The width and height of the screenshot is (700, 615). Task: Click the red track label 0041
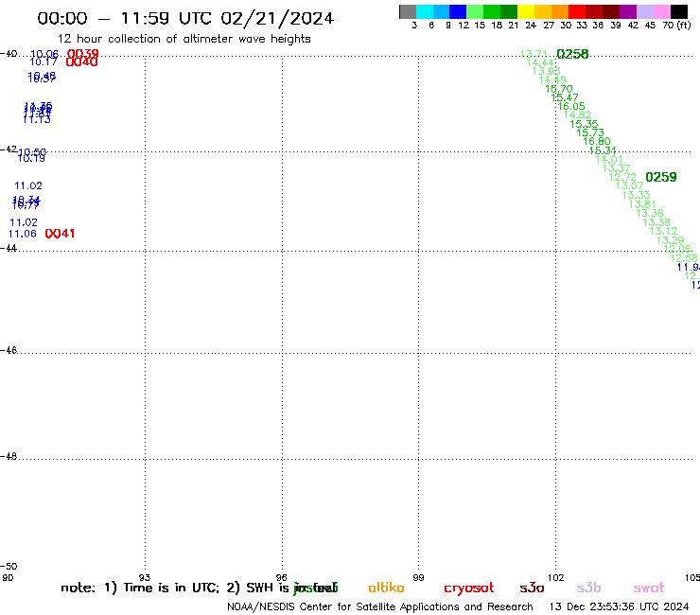tap(60, 234)
